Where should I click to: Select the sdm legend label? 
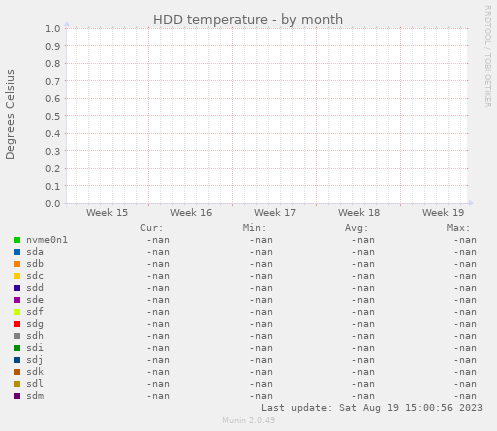point(35,396)
